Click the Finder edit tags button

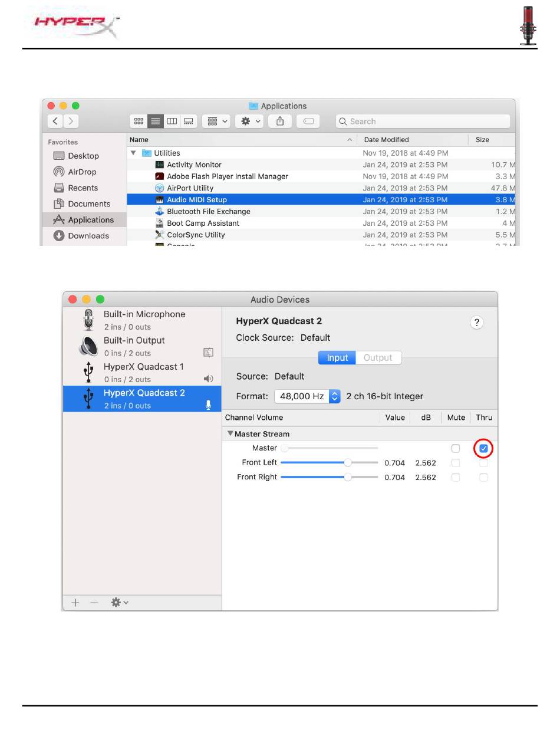pos(308,121)
